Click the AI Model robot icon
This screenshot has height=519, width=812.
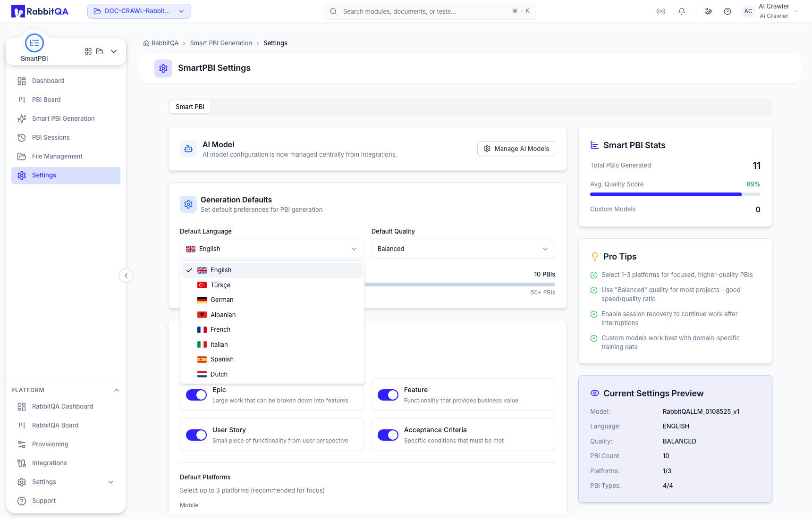(188, 149)
